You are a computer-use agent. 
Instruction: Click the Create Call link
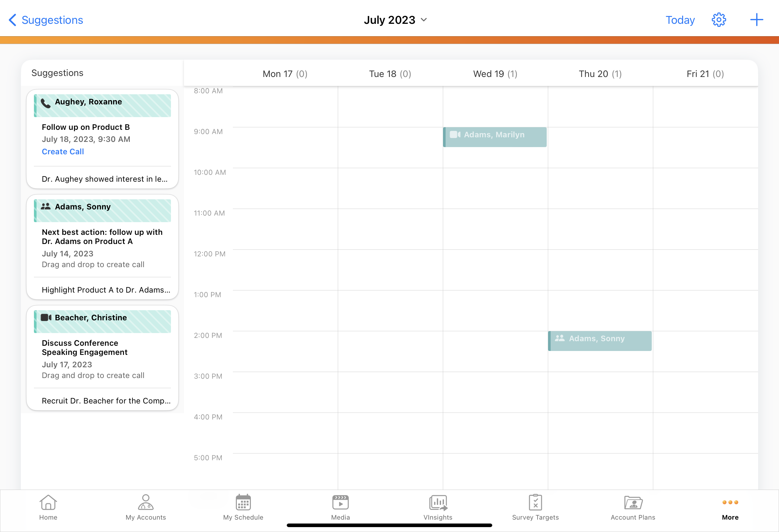point(63,152)
